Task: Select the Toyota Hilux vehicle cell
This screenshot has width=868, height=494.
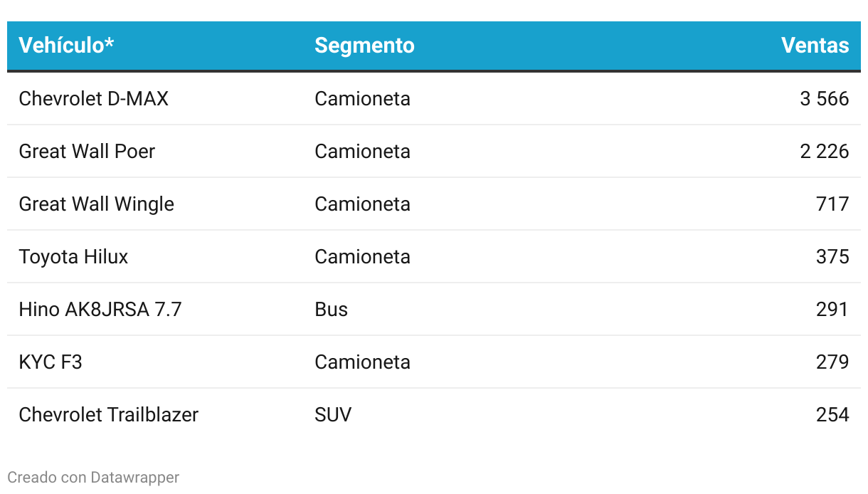Action: 73,256
